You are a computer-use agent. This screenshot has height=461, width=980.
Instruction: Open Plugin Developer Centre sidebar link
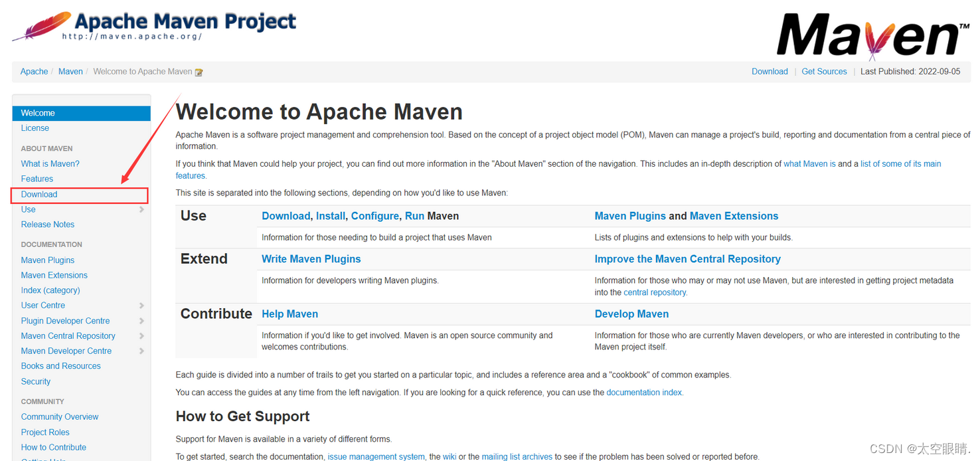point(66,321)
